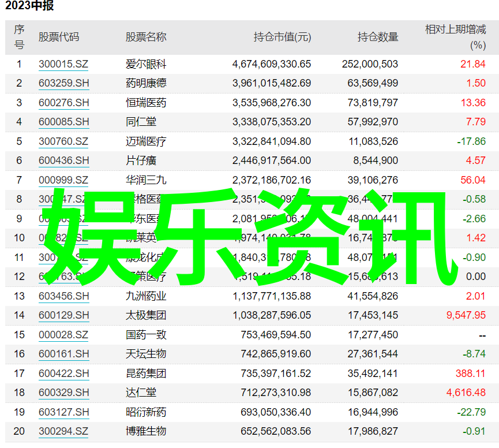
Task: Open the 600329.SH stock code link
Action: tap(63, 393)
